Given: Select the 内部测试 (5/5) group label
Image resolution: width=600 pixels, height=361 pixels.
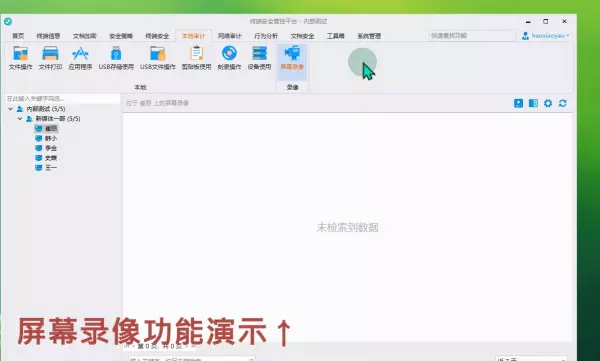Looking at the screenshot, I should coord(46,109).
